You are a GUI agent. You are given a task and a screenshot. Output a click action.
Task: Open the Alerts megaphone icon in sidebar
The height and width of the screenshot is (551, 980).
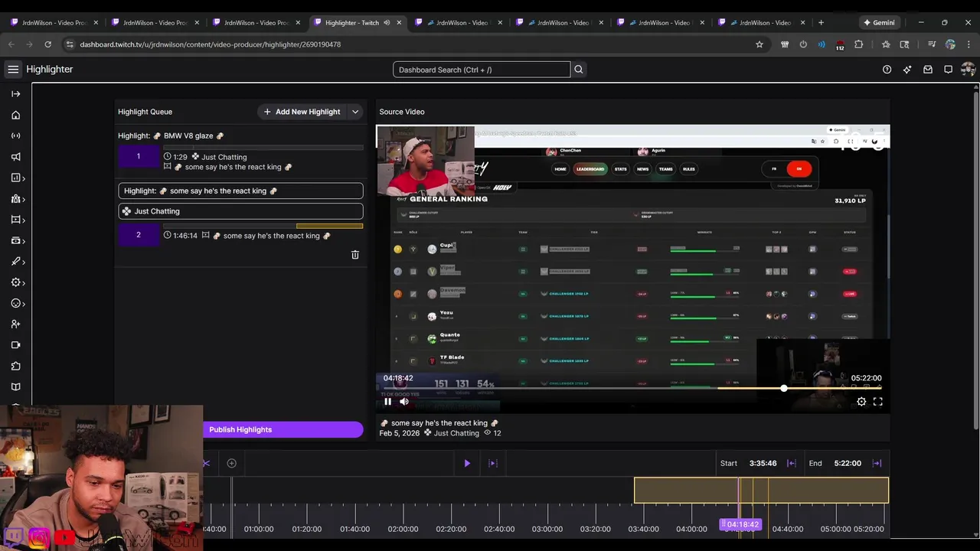coord(15,157)
